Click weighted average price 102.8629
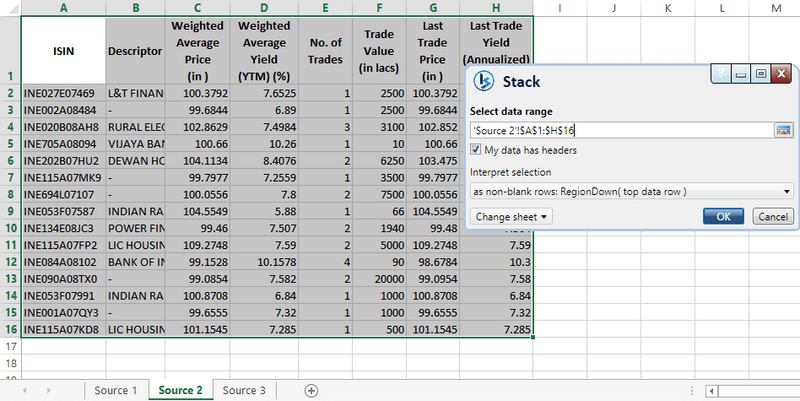This screenshot has height=401, width=800. coord(197,127)
